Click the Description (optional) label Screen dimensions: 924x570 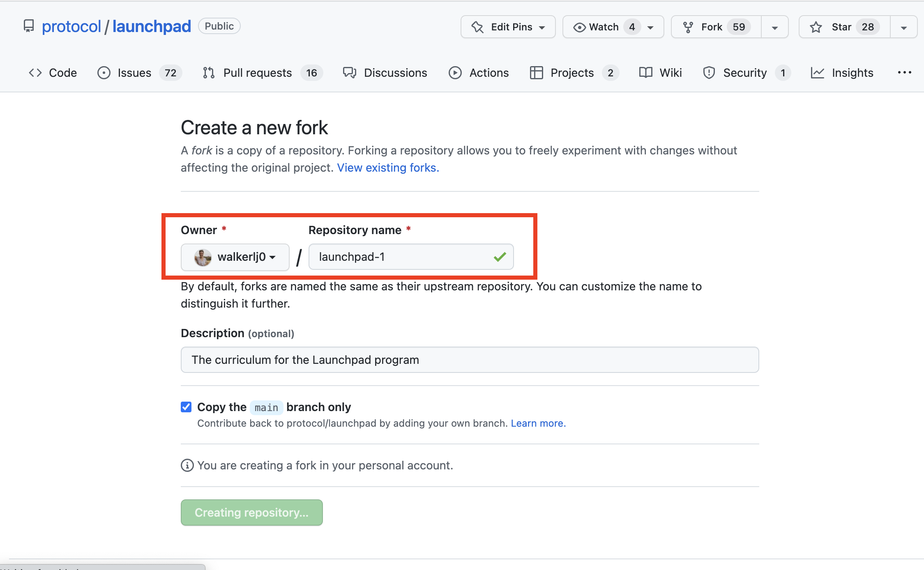tap(237, 333)
